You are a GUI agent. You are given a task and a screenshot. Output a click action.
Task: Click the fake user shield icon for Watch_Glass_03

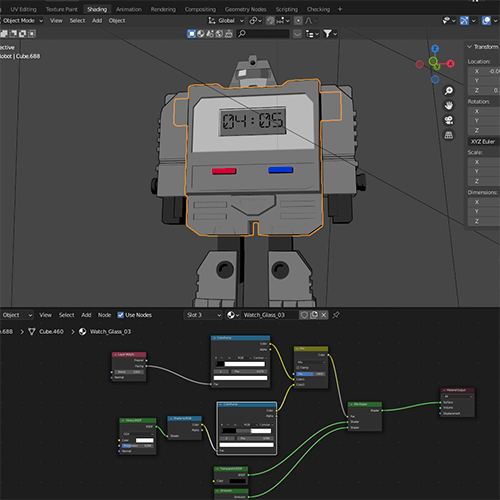pyautogui.click(x=304, y=315)
